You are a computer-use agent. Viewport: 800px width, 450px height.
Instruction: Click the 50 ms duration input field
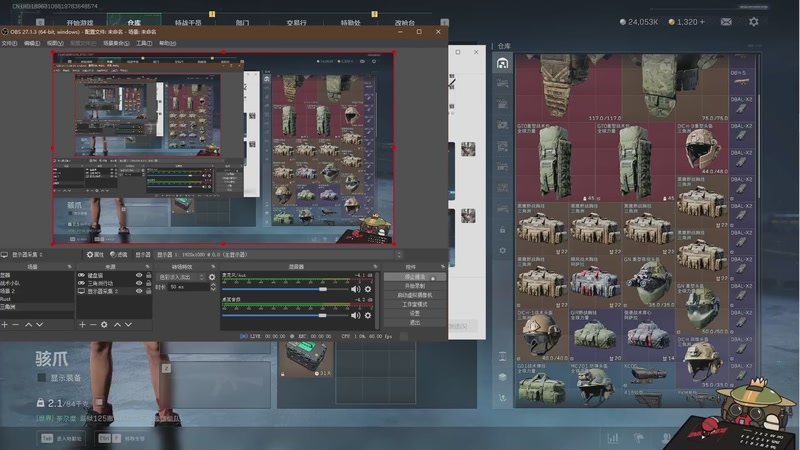point(189,287)
